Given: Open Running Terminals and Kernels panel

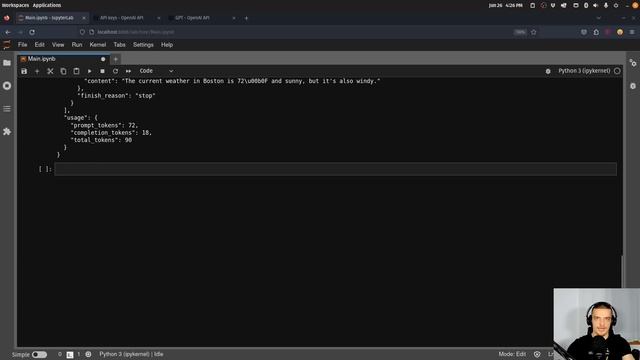Looking at the screenshot, I should [7, 86].
